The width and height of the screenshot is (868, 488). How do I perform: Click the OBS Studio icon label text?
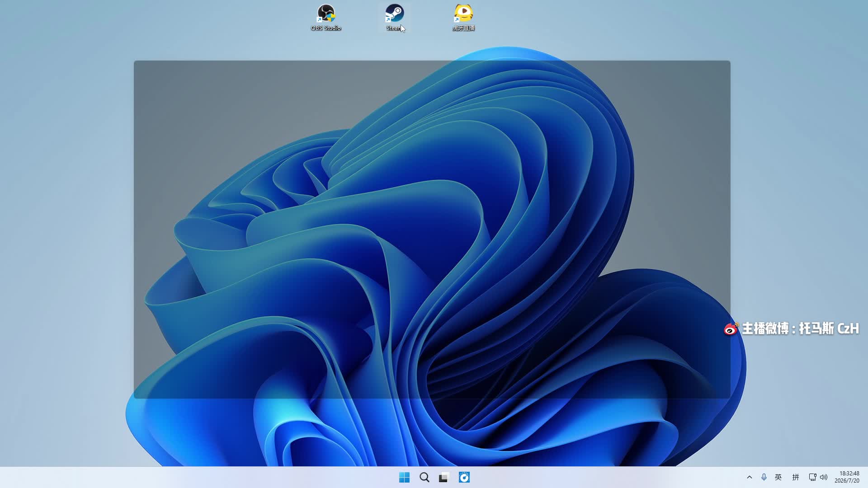(x=325, y=28)
